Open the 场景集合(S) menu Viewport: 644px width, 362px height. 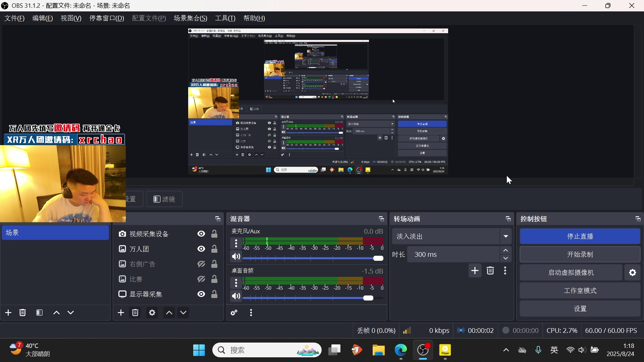point(191,18)
